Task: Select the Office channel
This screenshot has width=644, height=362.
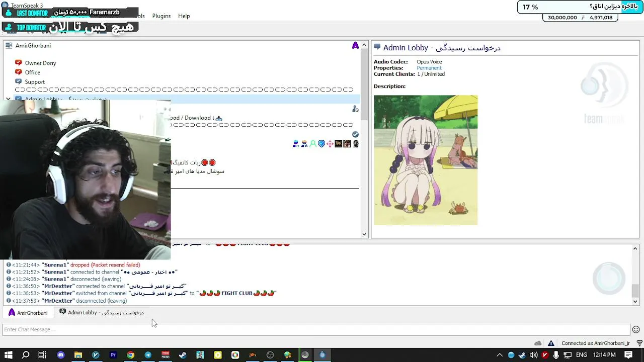Action: 33,72
